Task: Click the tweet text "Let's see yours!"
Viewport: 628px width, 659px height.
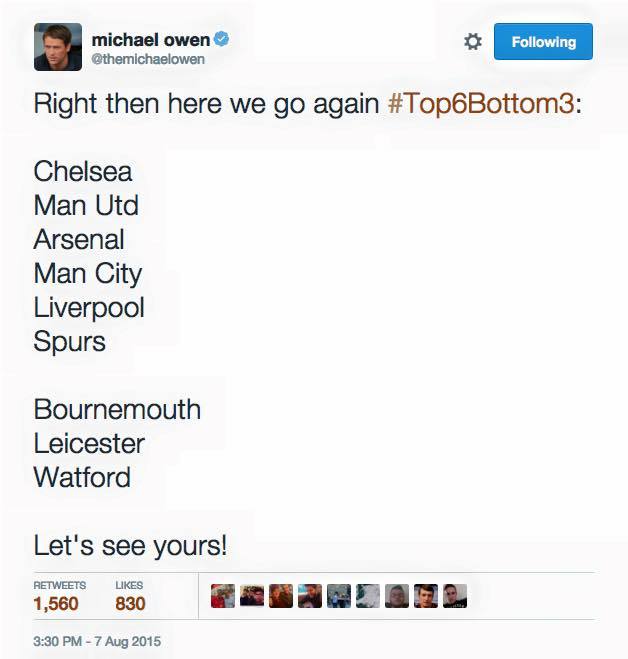Action: coord(130,546)
